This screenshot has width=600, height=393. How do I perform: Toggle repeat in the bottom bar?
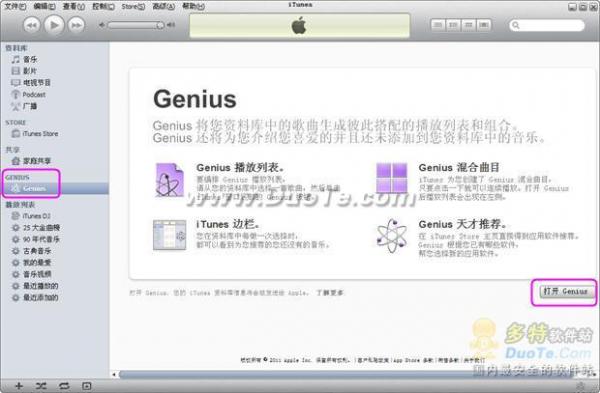pos(64,386)
